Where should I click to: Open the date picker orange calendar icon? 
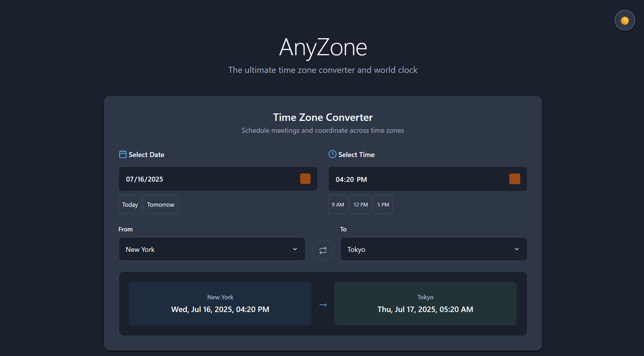pos(305,179)
